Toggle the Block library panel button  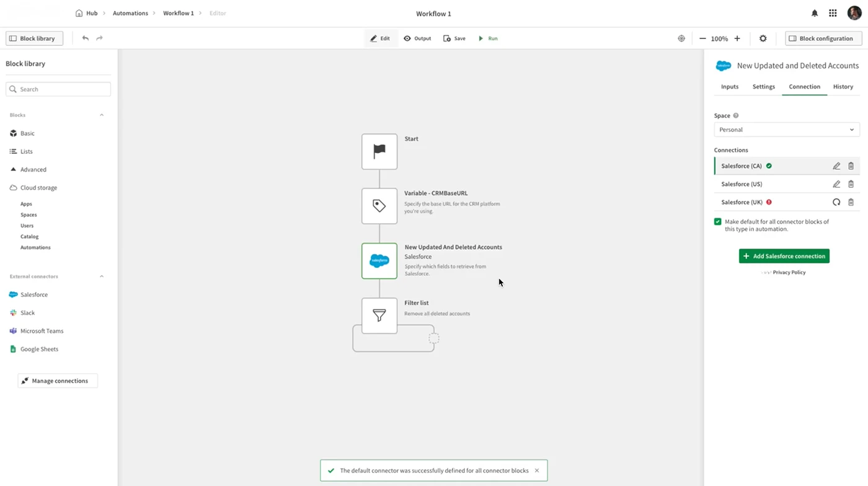pos(35,38)
